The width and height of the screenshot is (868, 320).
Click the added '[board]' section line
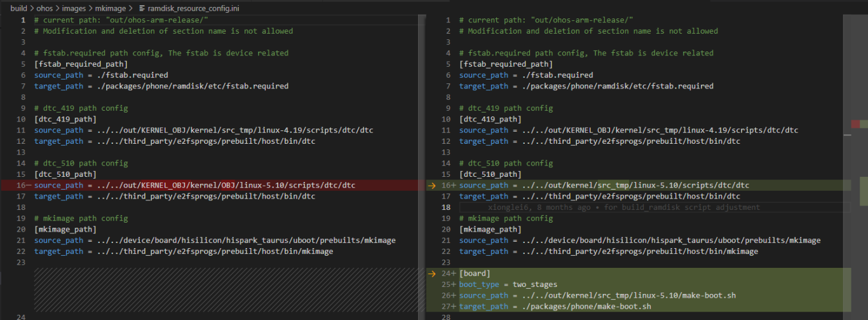point(475,274)
